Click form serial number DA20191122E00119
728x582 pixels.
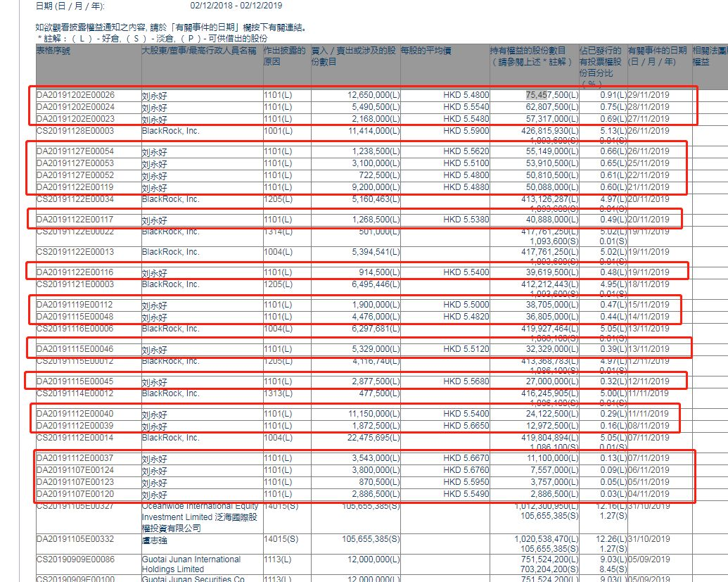click(75, 187)
